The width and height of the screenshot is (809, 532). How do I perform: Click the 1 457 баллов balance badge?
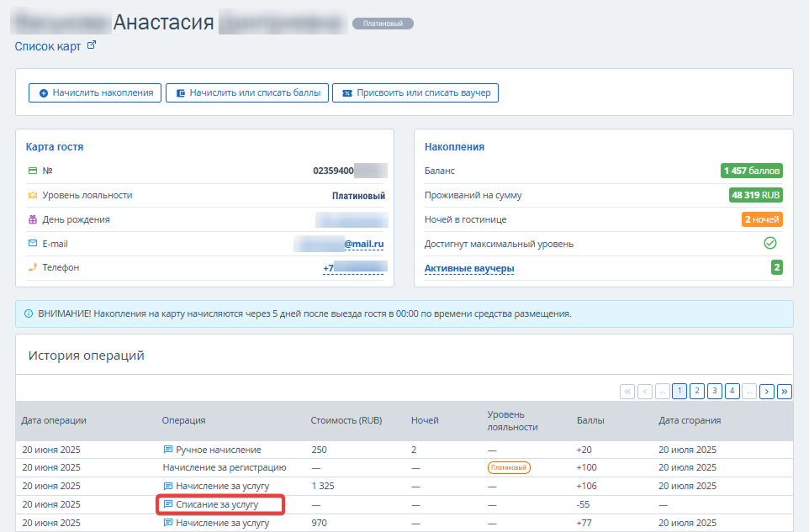(x=751, y=171)
